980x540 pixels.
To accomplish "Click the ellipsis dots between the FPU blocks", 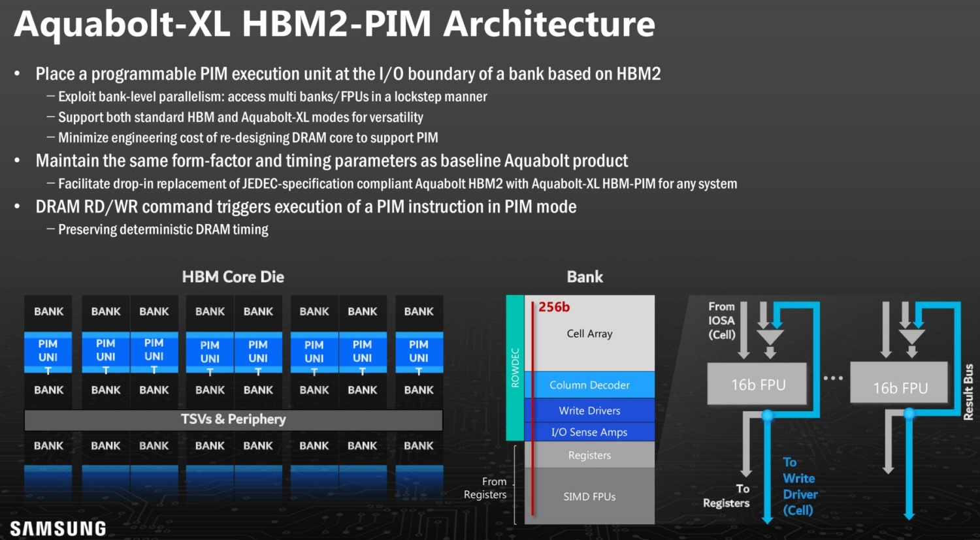I will coord(833,378).
